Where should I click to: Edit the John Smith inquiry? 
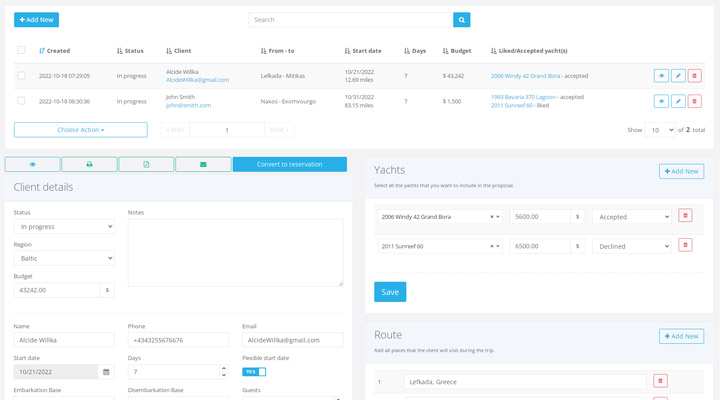(678, 101)
